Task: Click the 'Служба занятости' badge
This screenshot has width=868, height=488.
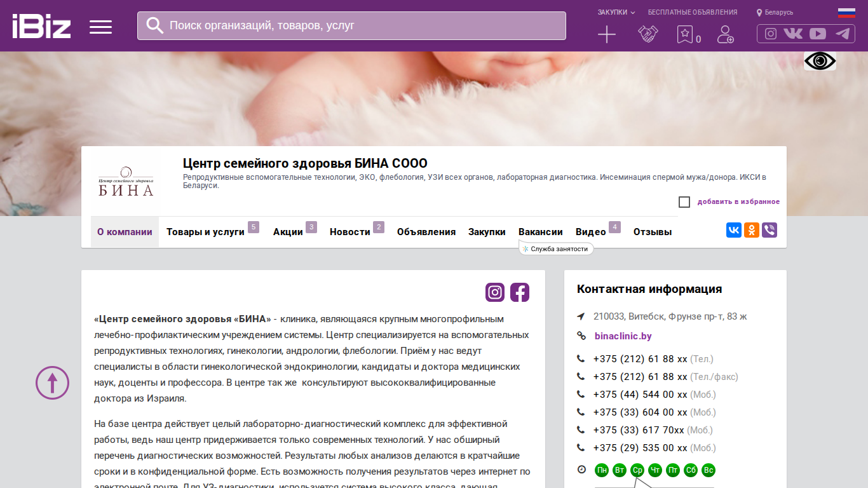Action: (x=557, y=249)
